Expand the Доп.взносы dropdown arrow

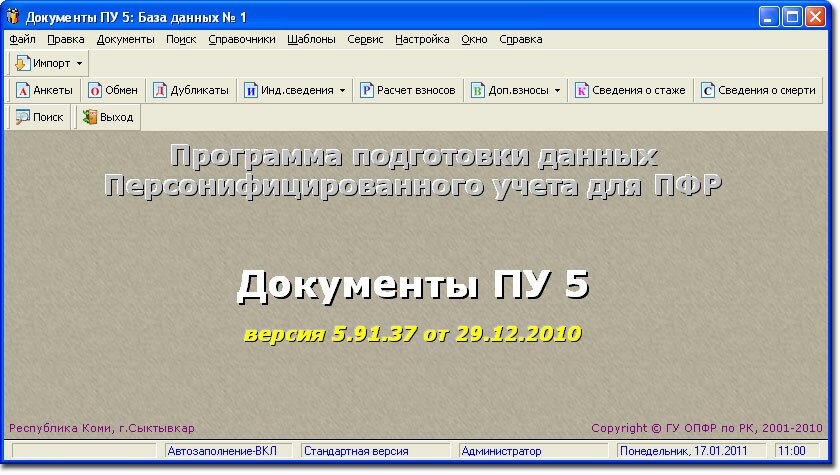coord(557,90)
